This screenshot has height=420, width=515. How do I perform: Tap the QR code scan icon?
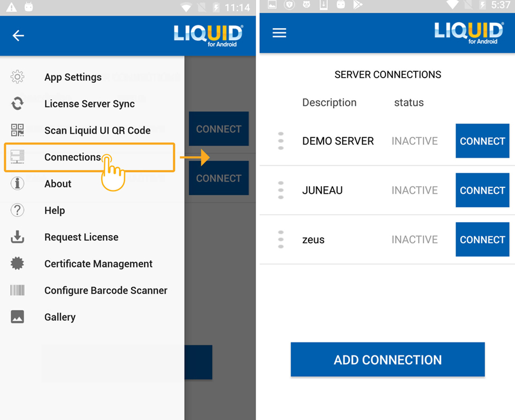(x=17, y=130)
